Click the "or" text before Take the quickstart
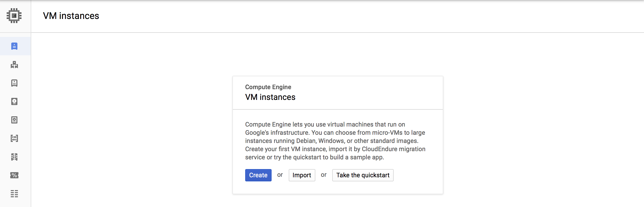Viewport: 644px width, 207px height. 324,175
